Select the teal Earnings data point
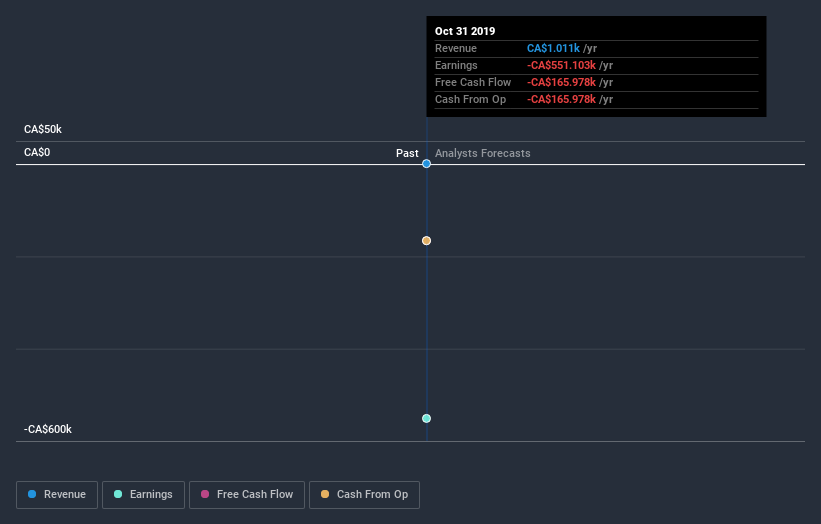The height and width of the screenshot is (524, 821). pyautogui.click(x=426, y=418)
